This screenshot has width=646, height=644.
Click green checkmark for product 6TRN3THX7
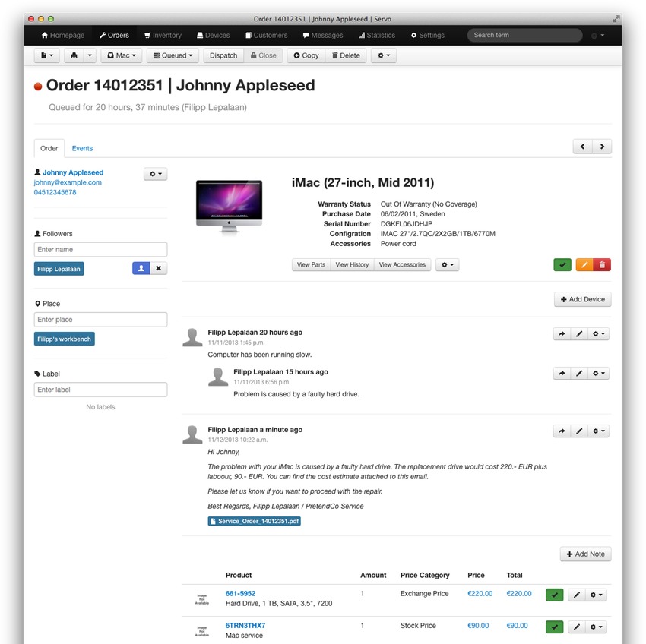[x=555, y=627]
